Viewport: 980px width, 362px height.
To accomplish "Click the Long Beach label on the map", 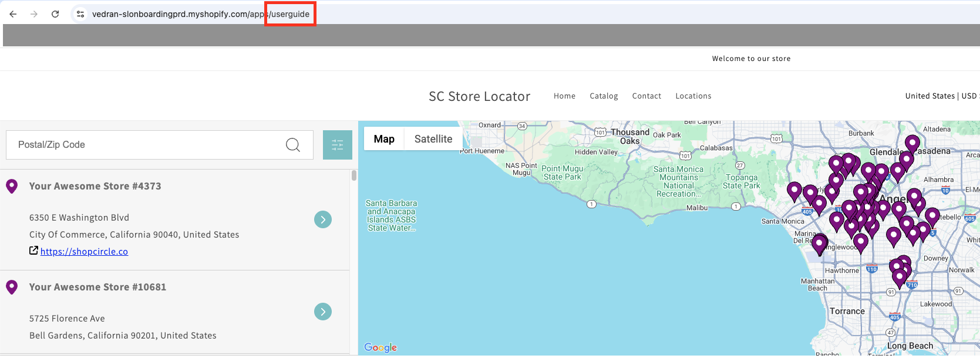I will point(910,346).
